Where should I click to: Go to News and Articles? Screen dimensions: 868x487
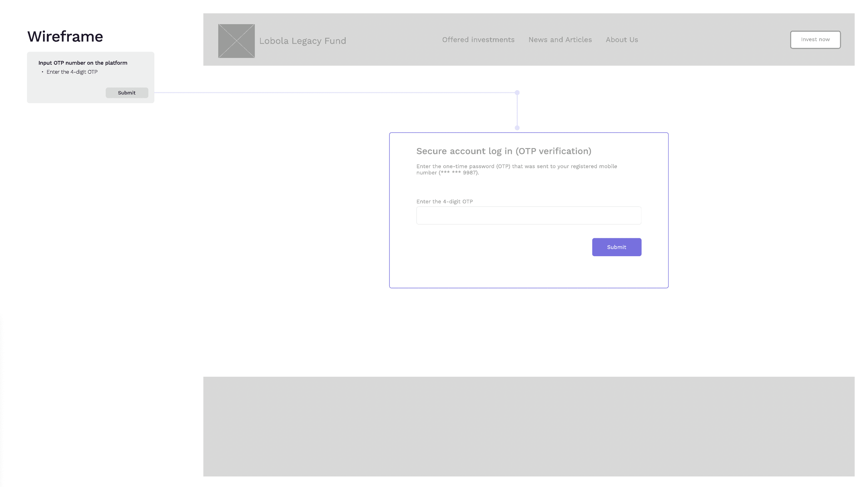560,40
